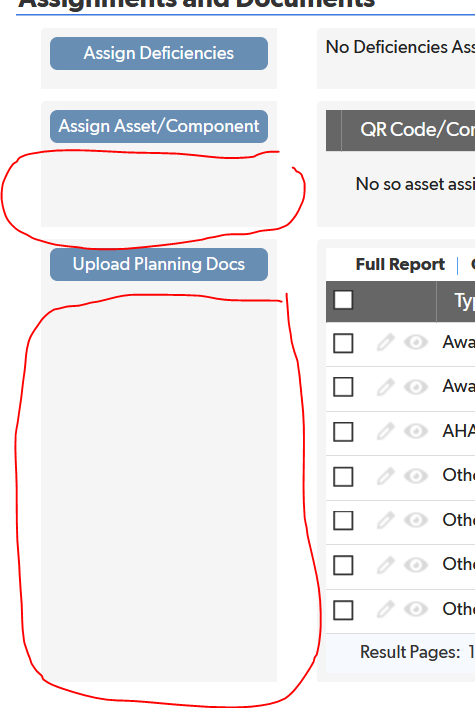Edit the first Awa row with pencil
This screenshot has width=475, height=708.
pos(385,342)
